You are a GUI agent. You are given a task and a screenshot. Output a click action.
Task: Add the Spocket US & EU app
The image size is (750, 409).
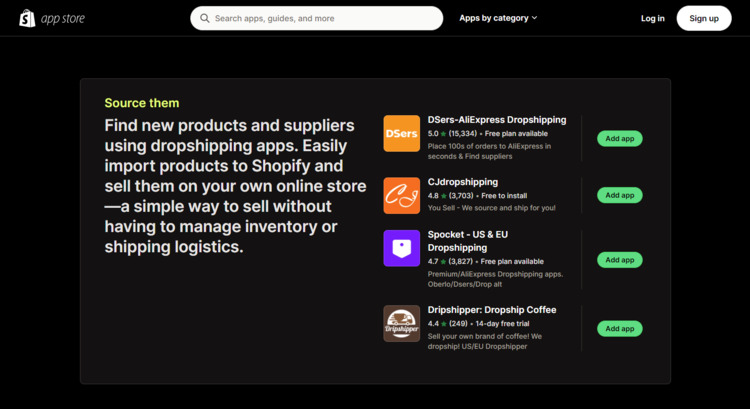pyautogui.click(x=619, y=260)
